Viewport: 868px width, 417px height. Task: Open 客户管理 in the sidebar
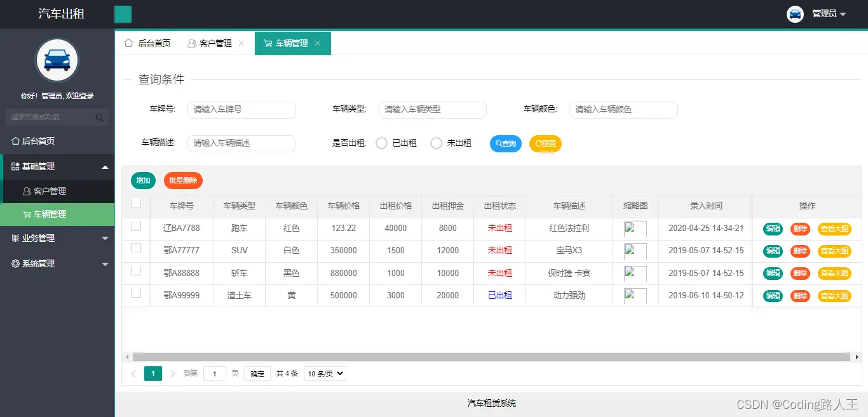click(x=57, y=191)
